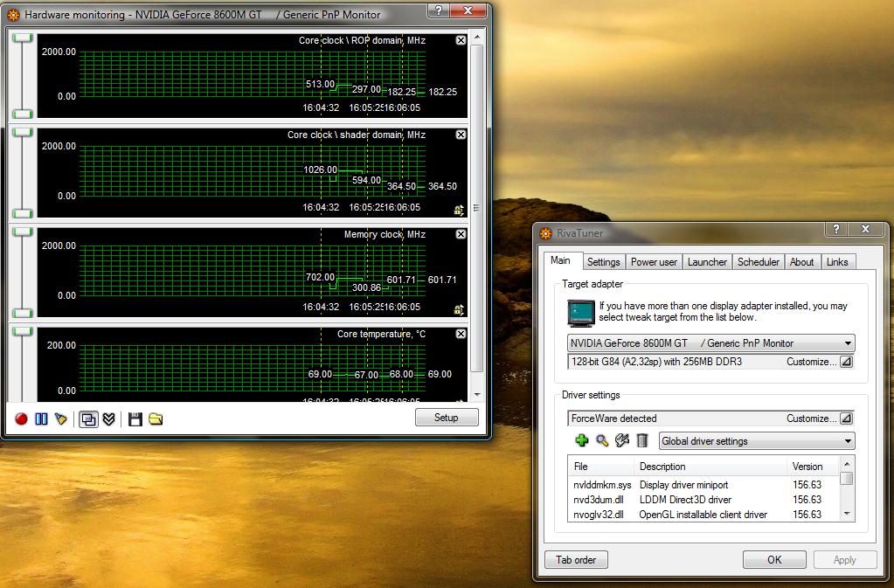Pause hardware monitoring with the blue pause icon
894x588 pixels.
coord(41,419)
